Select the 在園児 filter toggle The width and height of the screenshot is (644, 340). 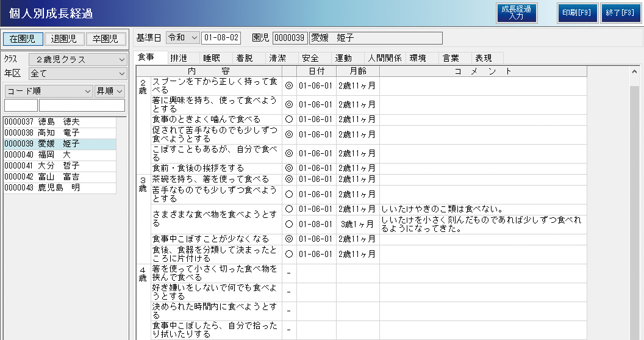tap(23, 38)
